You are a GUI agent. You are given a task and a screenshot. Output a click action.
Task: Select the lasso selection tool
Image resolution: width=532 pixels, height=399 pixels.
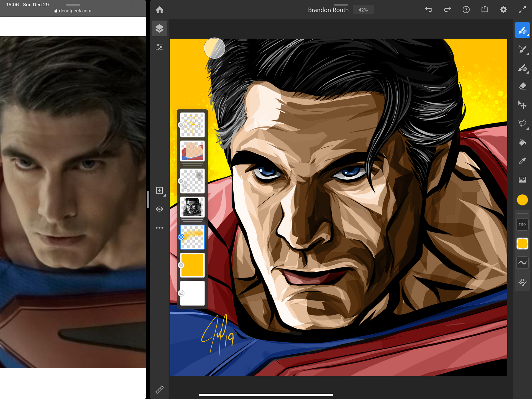(522, 124)
